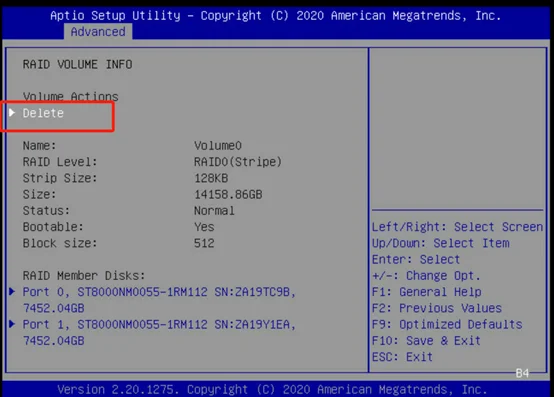Click the +/-: Change Opt. hint
554x397 pixels.
point(426,275)
